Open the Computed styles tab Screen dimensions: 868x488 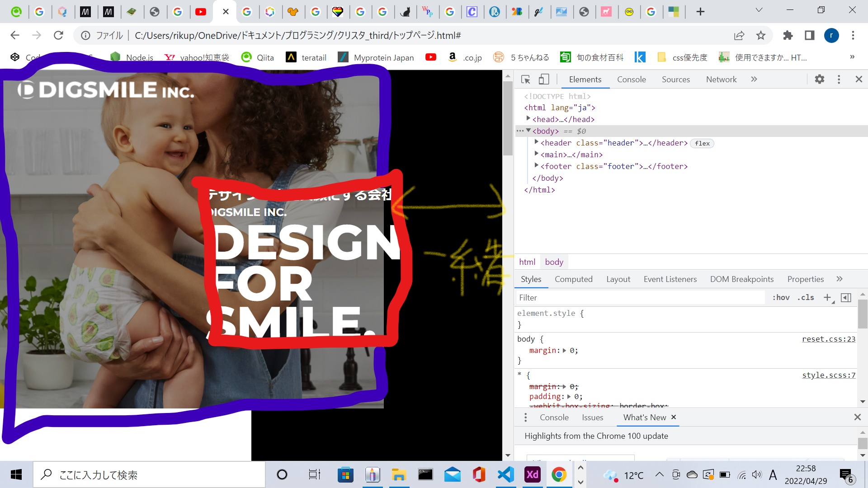point(573,279)
